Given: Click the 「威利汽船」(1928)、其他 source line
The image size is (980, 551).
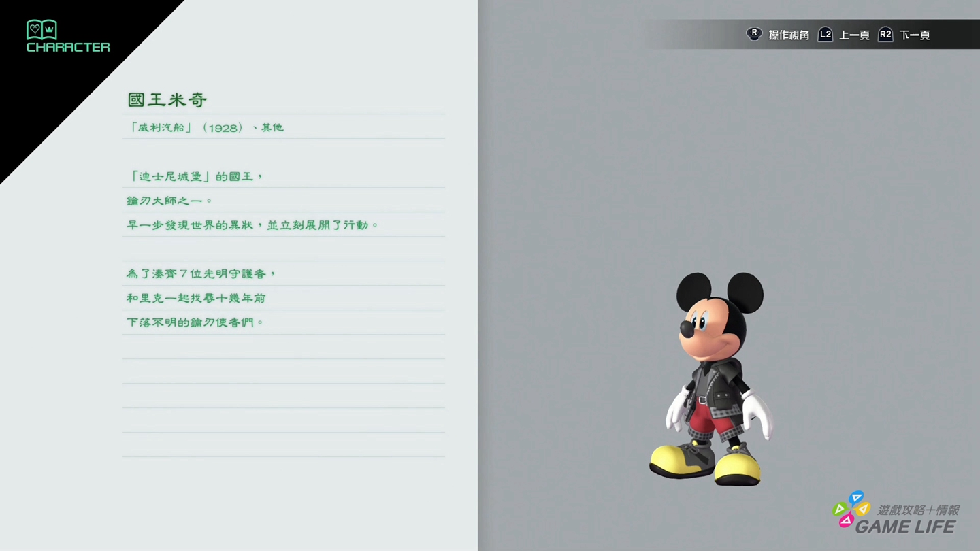Looking at the screenshot, I should point(206,127).
